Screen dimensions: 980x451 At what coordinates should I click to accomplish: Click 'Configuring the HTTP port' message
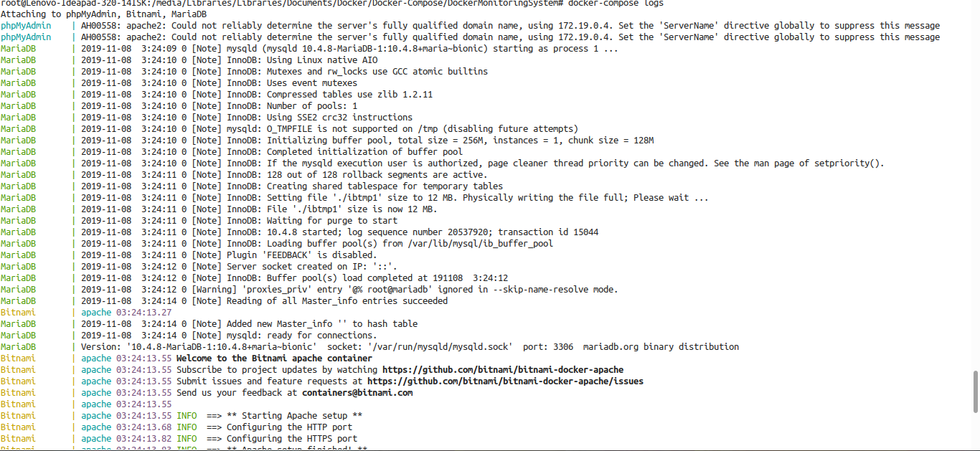tap(289, 427)
